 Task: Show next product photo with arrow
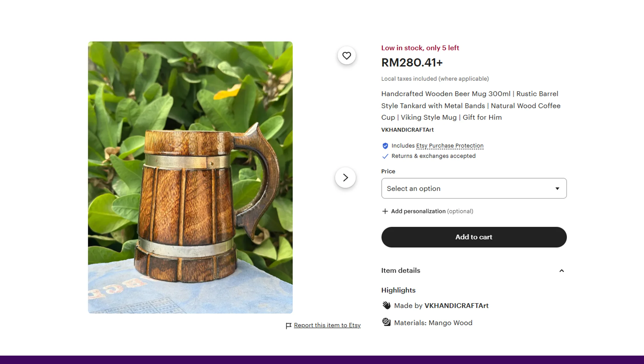[345, 178]
